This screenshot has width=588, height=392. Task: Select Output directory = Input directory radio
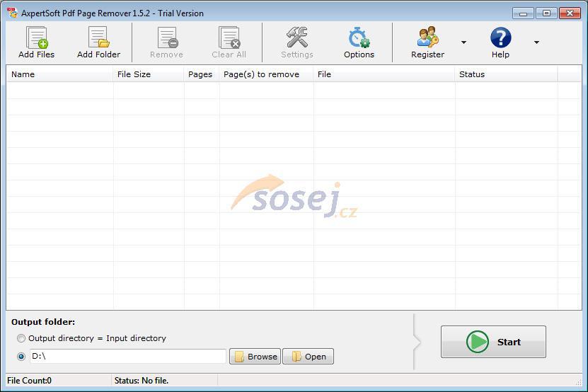(21, 338)
